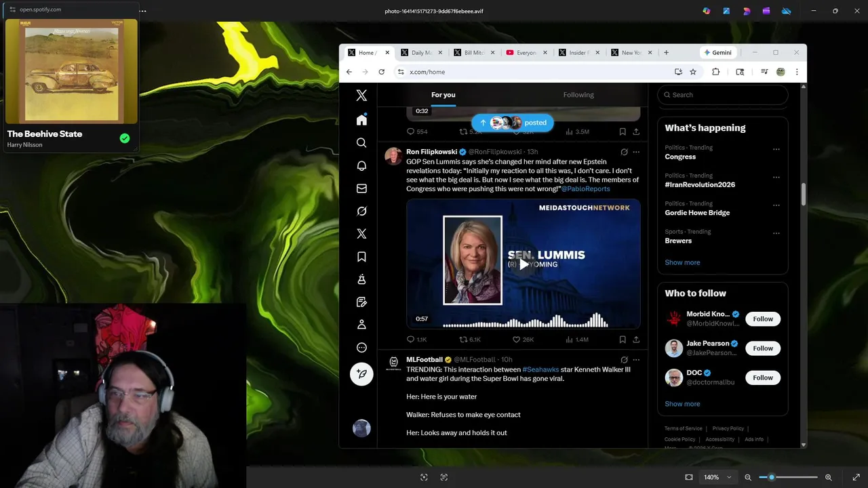Open the #Seahawks hashtag link
Viewport: 868px width, 488px height.
[540, 369]
